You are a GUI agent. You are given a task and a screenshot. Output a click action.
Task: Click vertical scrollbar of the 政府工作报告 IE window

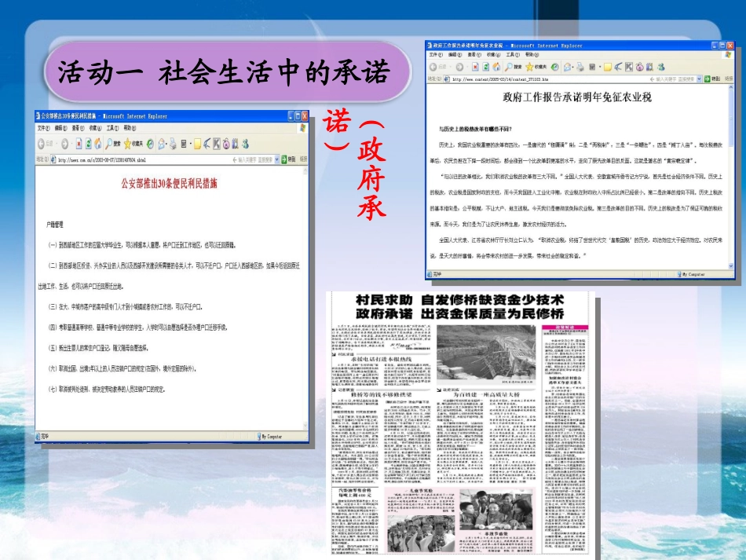pyautogui.click(x=731, y=176)
